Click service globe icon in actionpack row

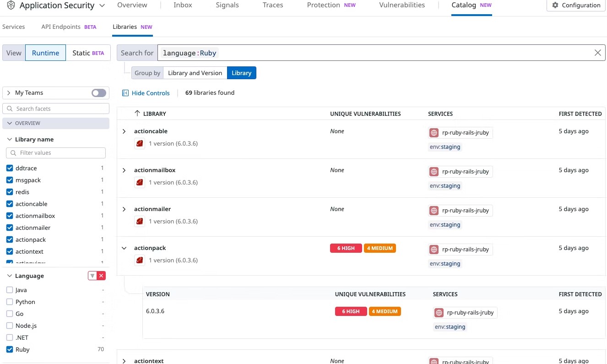pyautogui.click(x=434, y=250)
